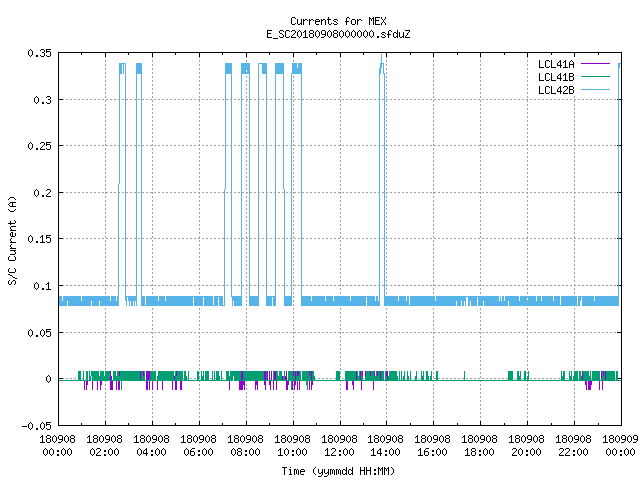Click the 'Currents for MEX' chart title
640x480 pixels.
(338, 21)
